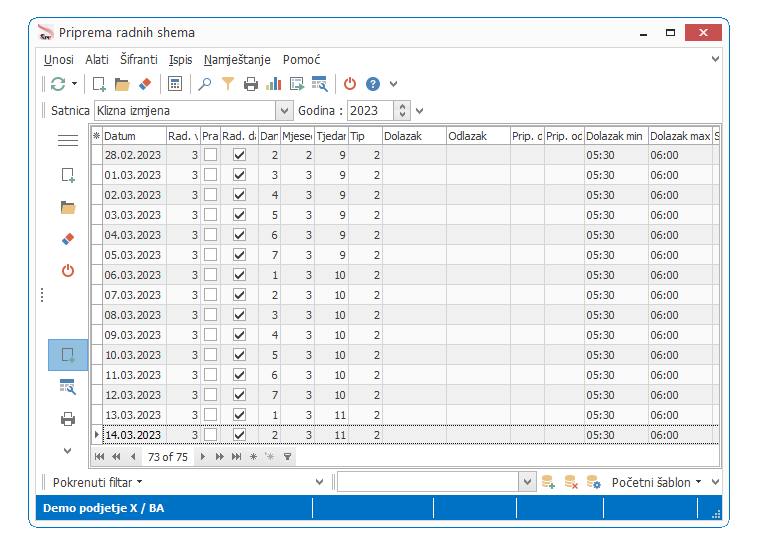Click the database template settings icon

coord(593,482)
